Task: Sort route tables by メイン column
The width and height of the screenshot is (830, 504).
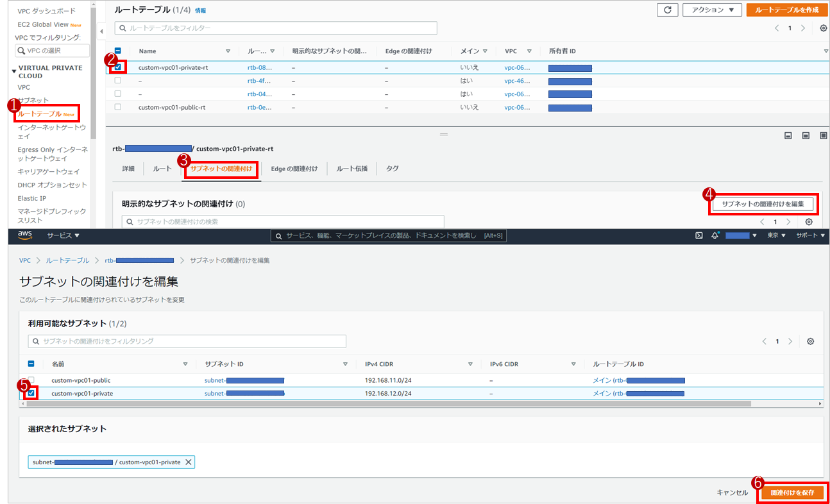Action: tap(485, 51)
